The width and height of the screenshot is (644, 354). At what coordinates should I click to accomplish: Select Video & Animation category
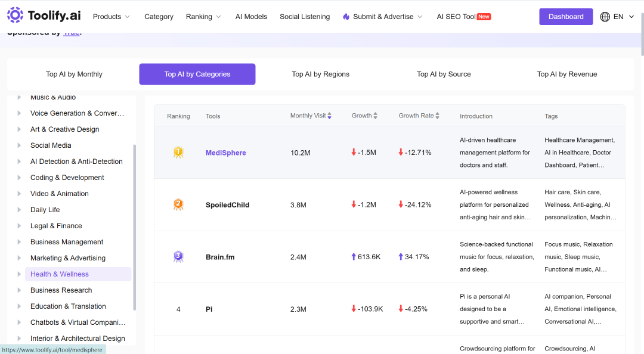60,194
